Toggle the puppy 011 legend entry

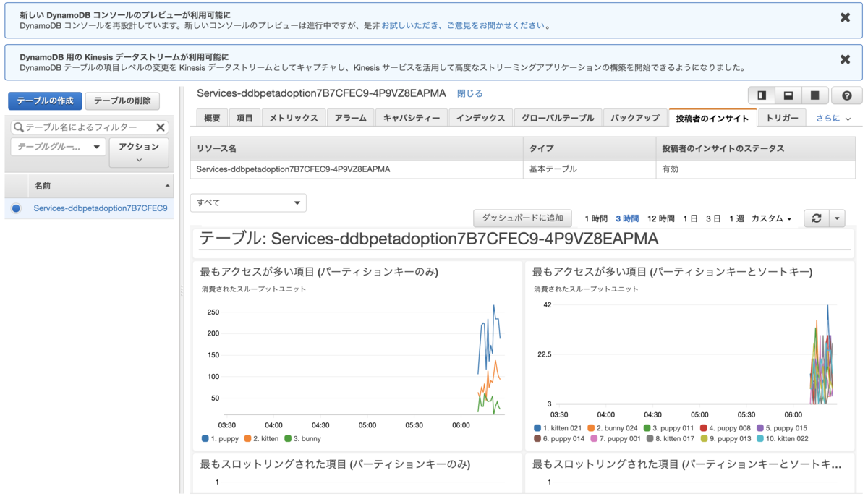coord(669,428)
